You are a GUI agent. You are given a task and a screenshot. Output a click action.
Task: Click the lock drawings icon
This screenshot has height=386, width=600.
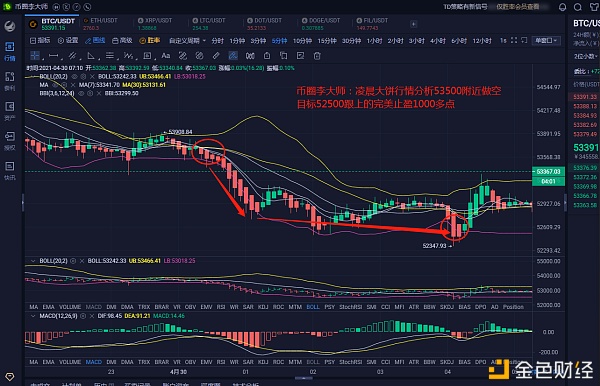[267, 56]
